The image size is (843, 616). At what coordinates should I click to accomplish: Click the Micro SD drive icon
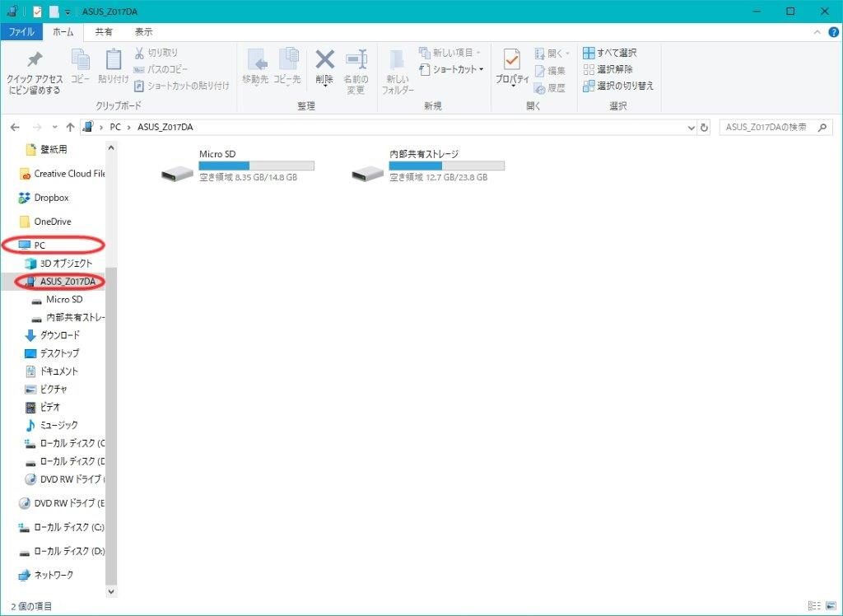[177, 173]
